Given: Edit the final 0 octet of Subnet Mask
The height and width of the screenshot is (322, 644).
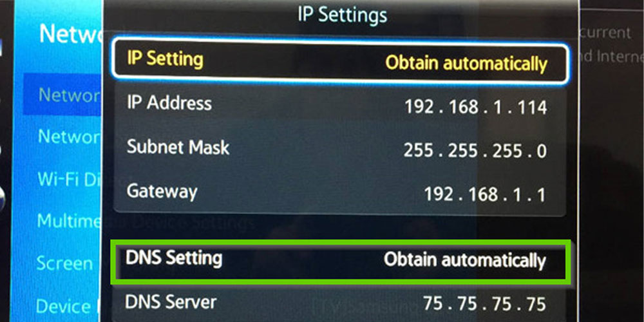Looking at the screenshot, I should tap(542, 151).
